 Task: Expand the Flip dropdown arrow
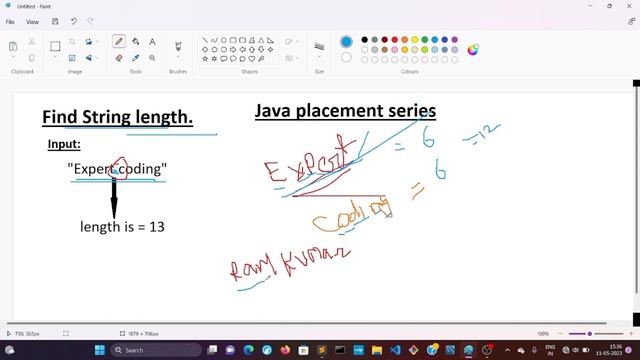point(97,58)
